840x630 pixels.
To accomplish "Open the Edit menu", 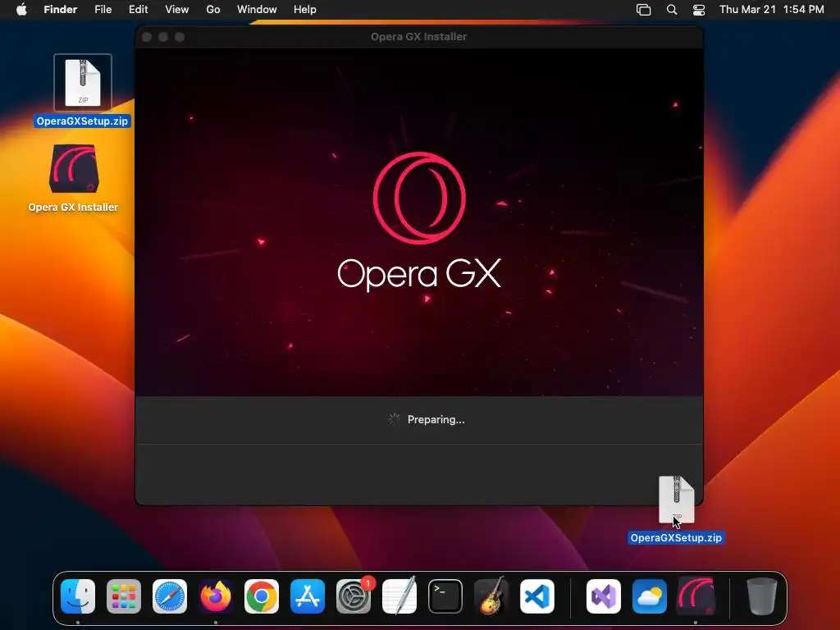I will (x=138, y=9).
